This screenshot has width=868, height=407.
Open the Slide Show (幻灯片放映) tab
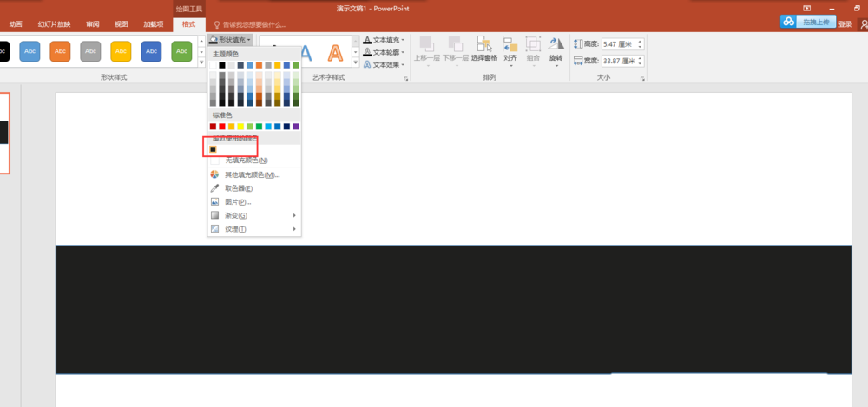[x=54, y=24]
